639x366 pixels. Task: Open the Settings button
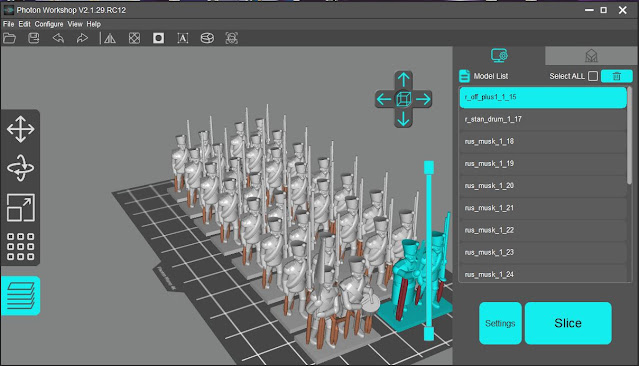tap(500, 323)
